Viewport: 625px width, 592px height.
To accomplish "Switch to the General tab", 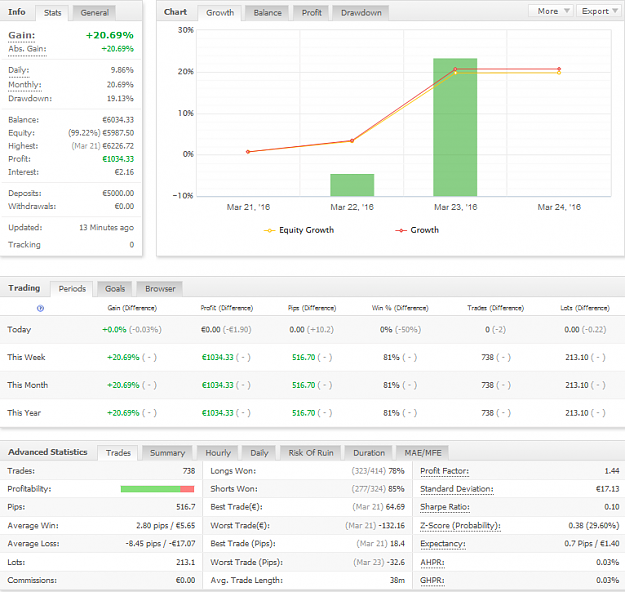I will coord(94,13).
